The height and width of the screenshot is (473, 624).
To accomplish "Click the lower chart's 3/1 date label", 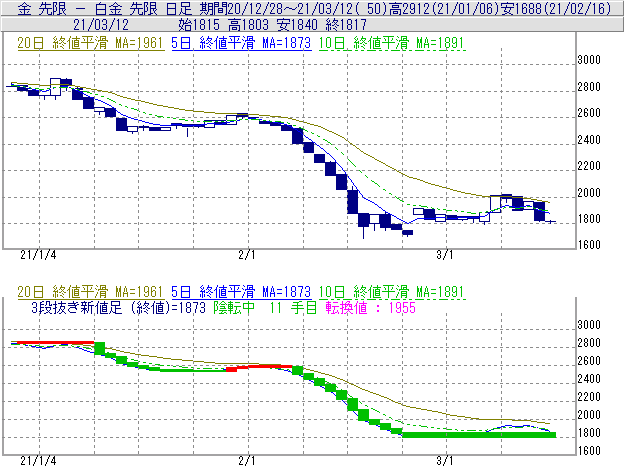I will 445,461.
